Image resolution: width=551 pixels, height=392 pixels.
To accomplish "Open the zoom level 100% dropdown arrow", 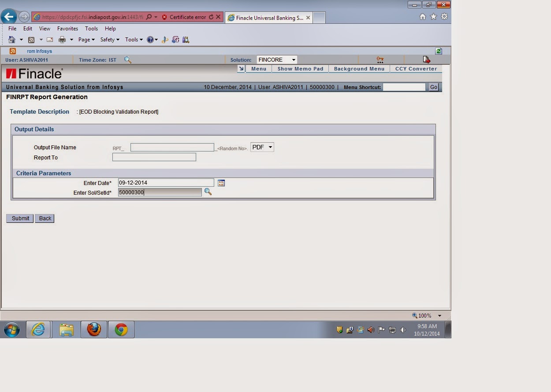I will tap(439, 315).
